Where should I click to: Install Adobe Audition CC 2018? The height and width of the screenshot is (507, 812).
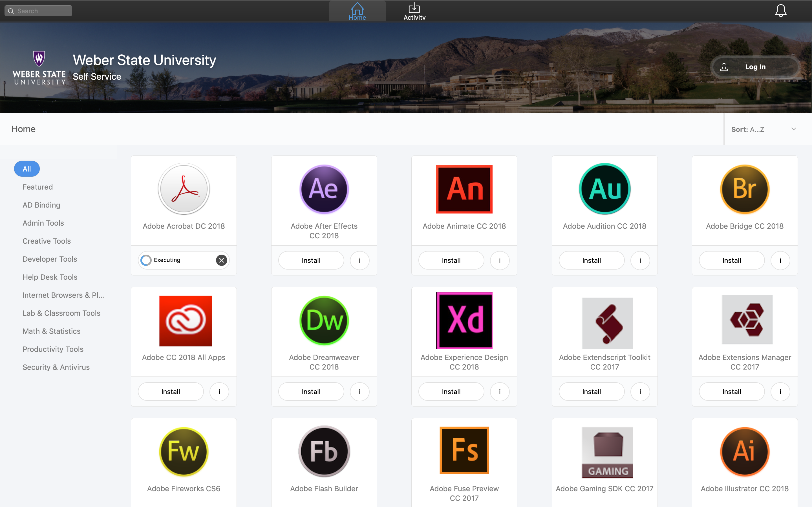click(591, 260)
